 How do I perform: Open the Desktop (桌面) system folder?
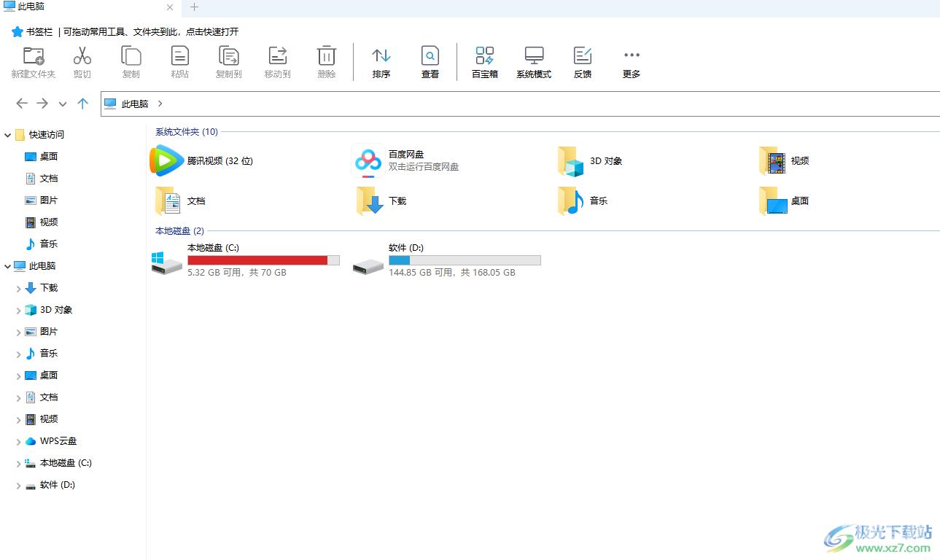coord(772,201)
